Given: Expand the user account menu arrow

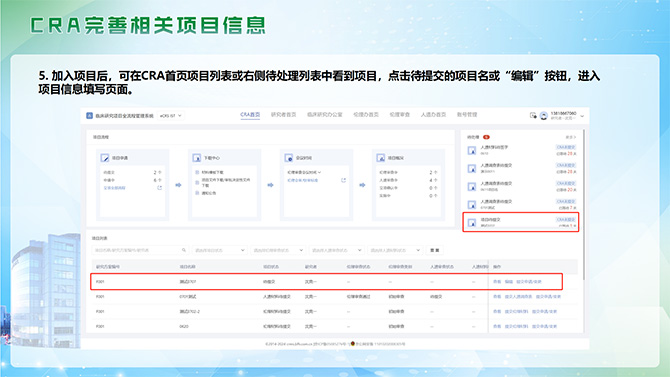Looking at the screenshot, I should [582, 116].
